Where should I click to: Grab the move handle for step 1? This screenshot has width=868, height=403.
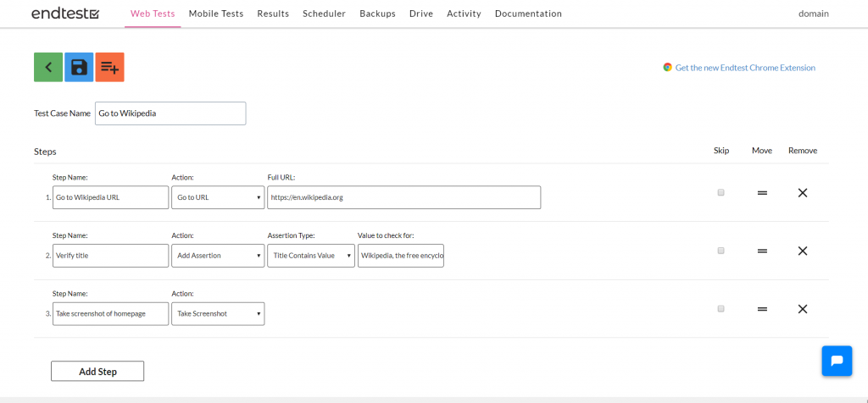(762, 193)
